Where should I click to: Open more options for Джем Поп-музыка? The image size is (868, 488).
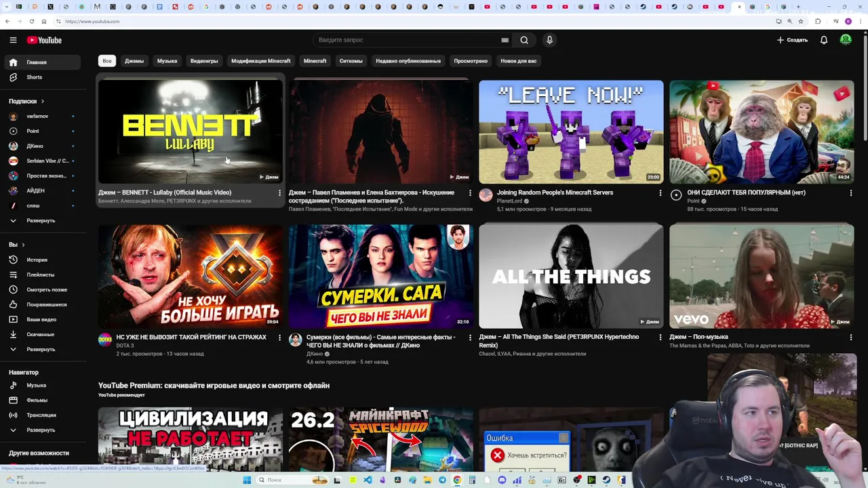click(x=851, y=338)
